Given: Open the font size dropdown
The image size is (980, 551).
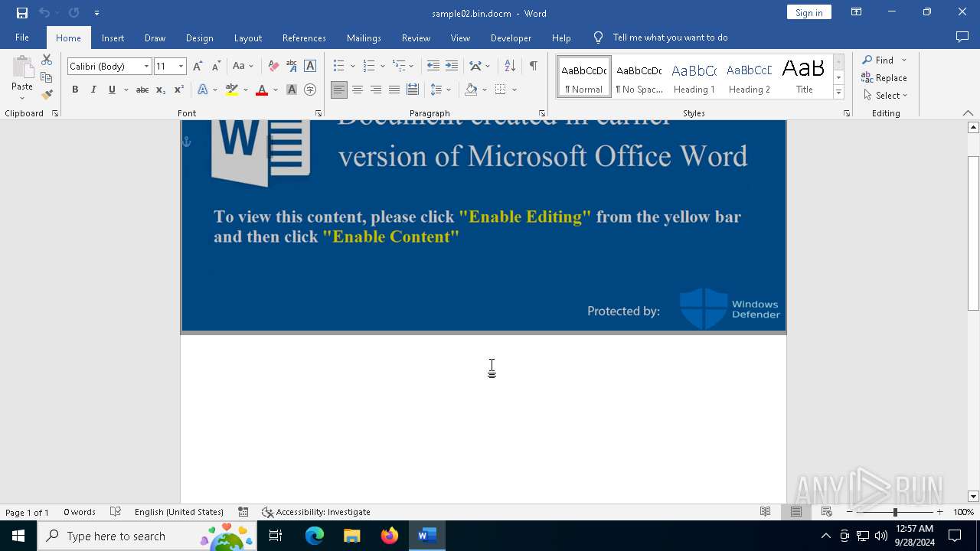Looking at the screenshot, I should tap(181, 67).
